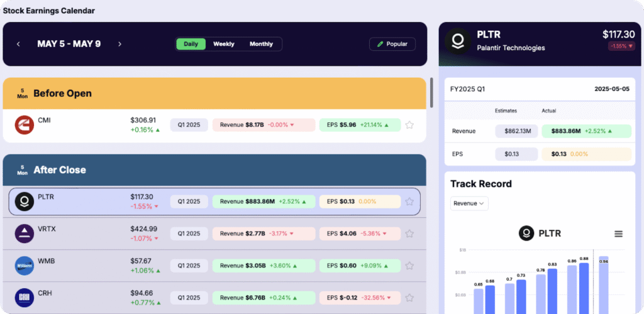This screenshot has height=314, width=644.
Task: Select the WMB ticker text
Action: click(47, 261)
